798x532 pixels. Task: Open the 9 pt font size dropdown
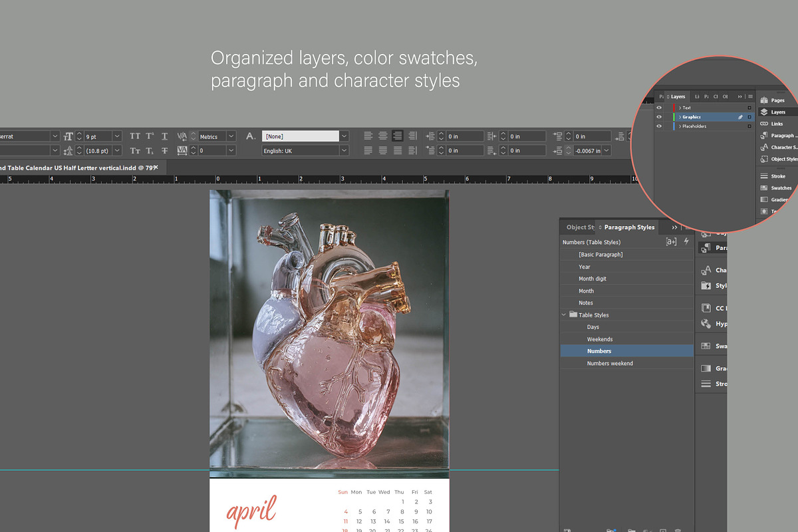pyautogui.click(x=117, y=136)
